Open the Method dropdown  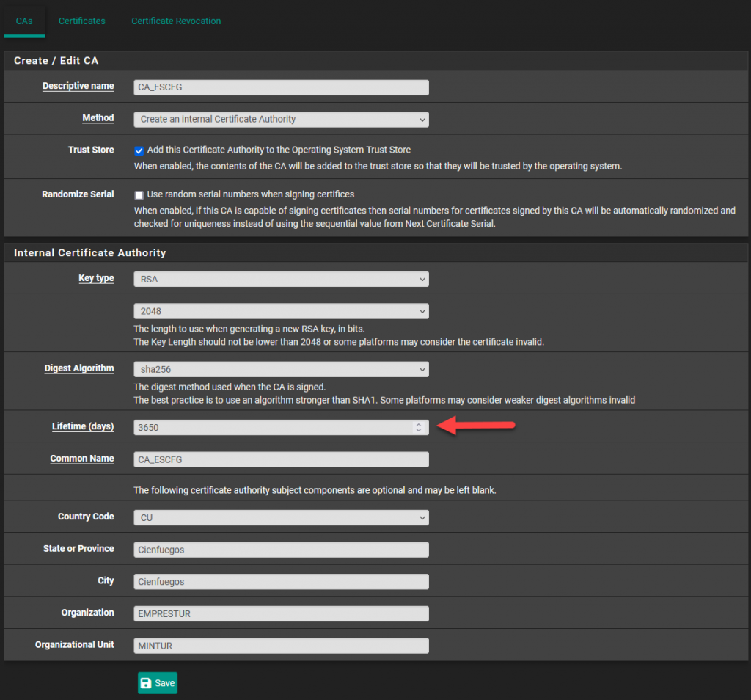281,120
